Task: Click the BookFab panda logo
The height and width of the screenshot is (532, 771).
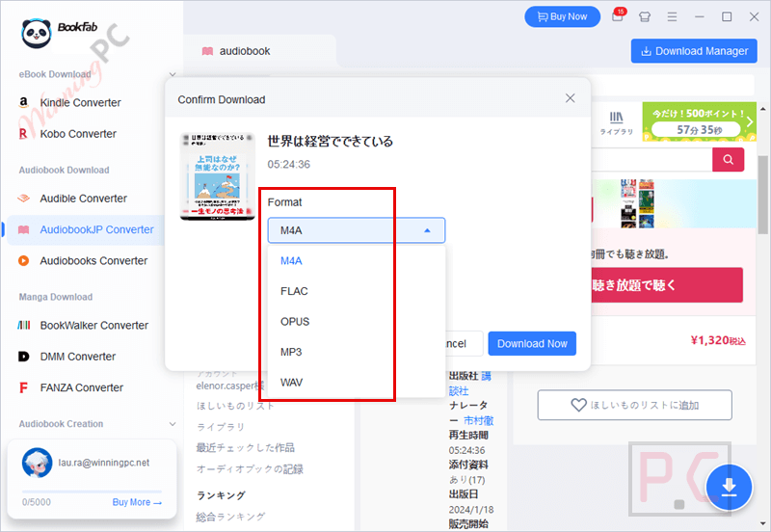Action: [x=36, y=34]
